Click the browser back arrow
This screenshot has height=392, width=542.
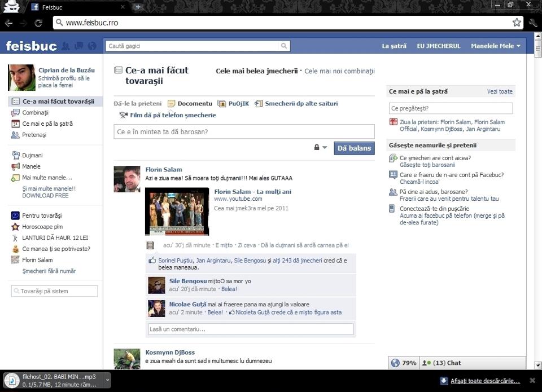pyautogui.click(x=8, y=23)
